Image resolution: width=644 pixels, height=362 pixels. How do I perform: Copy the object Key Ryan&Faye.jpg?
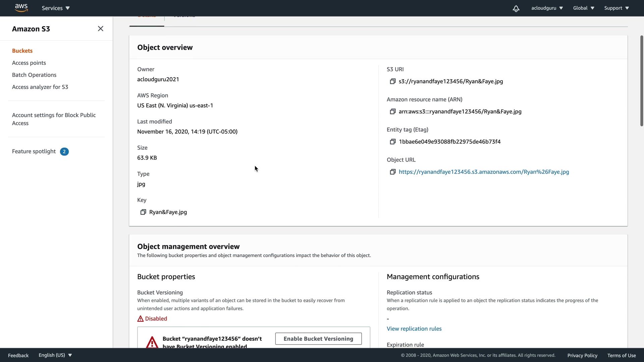coord(143,212)
